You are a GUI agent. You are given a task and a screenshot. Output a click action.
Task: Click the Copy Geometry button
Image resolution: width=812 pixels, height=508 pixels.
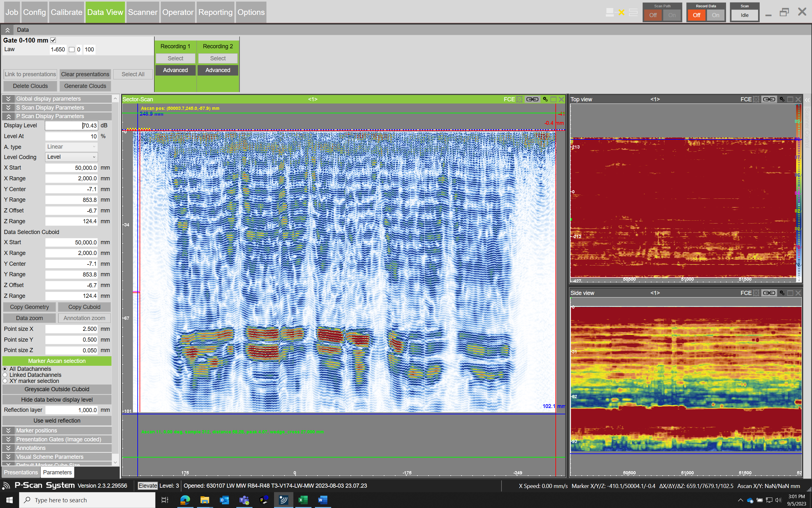pyautogui.click(x=29, y=307)
